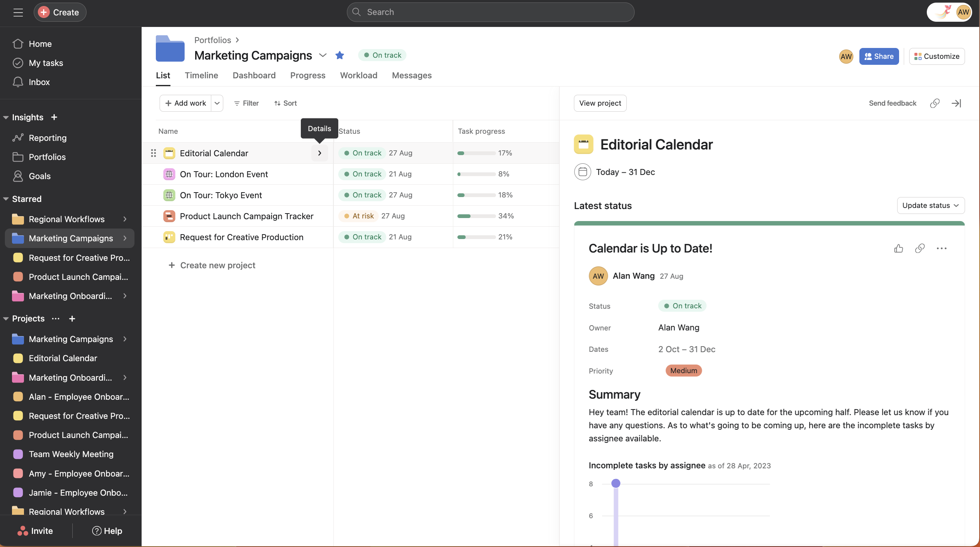
Task: Open the status update more options menu
Action: [x=941, y=248]
